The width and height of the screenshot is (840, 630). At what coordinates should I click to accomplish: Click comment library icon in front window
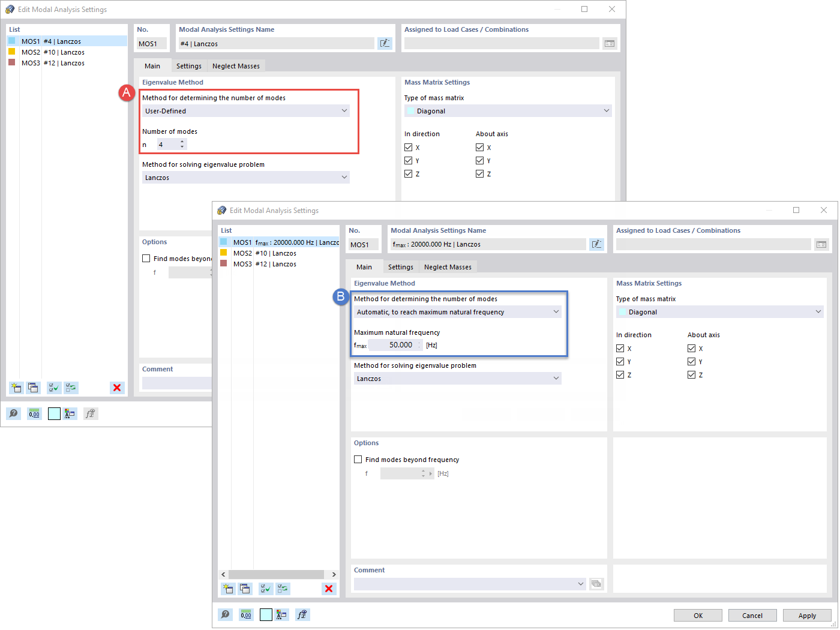pyautogui.click(x=596, y=584)
